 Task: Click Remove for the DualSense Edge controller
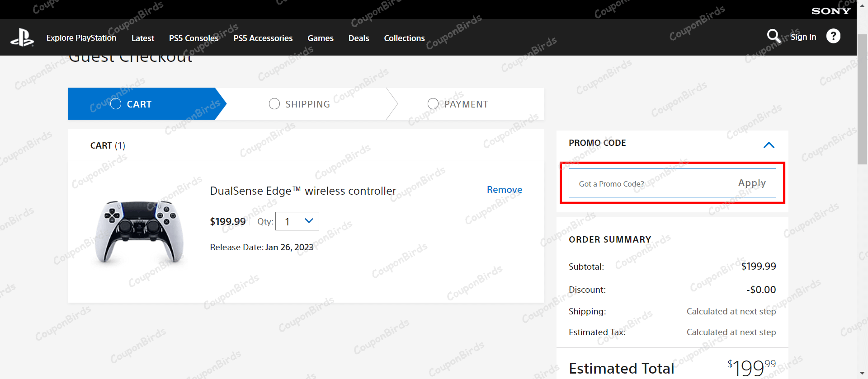coord(504,190)
